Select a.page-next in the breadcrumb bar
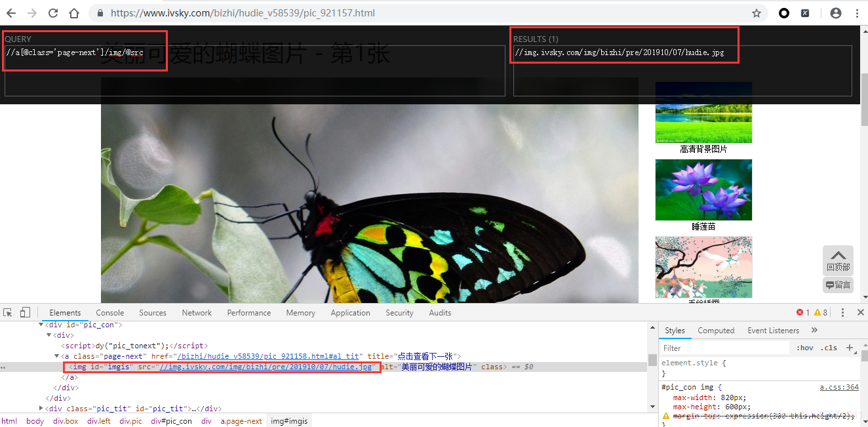868x427 pixels. (241, 421)
